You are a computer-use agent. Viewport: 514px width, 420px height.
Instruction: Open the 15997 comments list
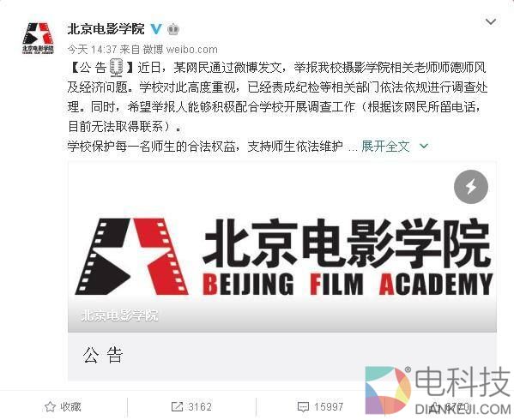point(329,406)
